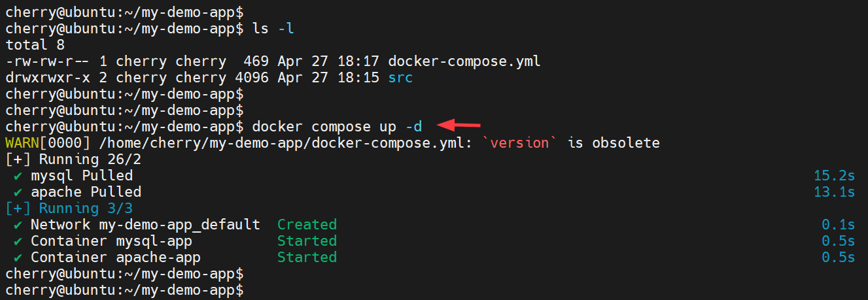The height and width of the screenshot is (300, 868).
Task: Click the 13.1s timing for apache
Action: click(834, 192)
